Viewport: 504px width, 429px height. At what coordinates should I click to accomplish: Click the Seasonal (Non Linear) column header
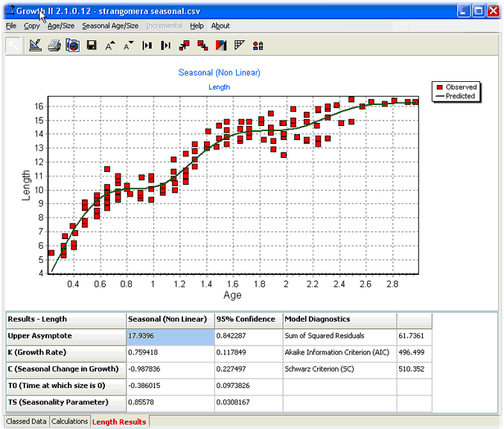pyautogui.click(x=170, y=320)
